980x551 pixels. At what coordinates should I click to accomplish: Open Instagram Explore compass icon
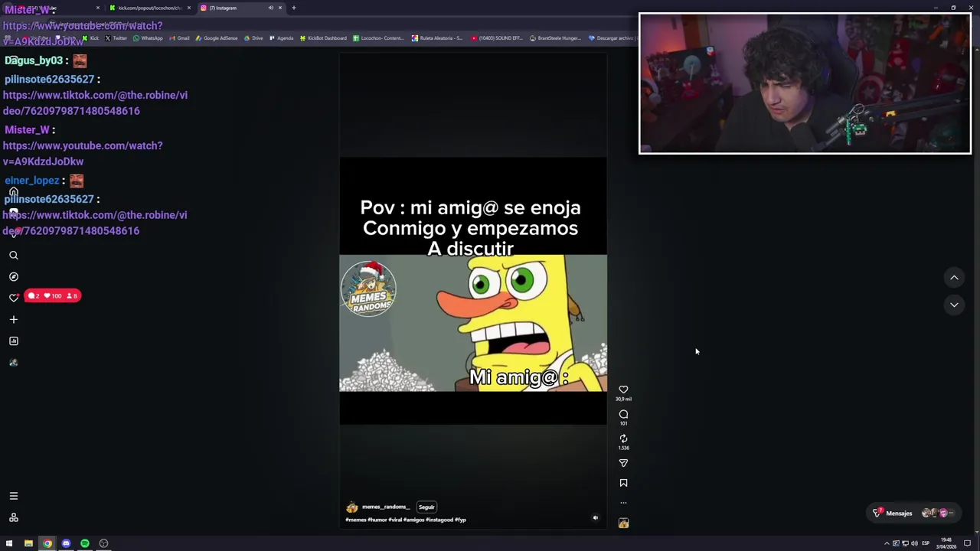(13, 276)
